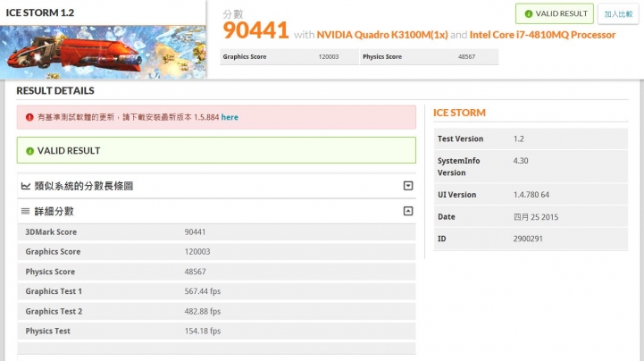Click the RESULT DETAILS heading
Image resolution: width=644 pixels, height=361 pixels.
point(55,91)
